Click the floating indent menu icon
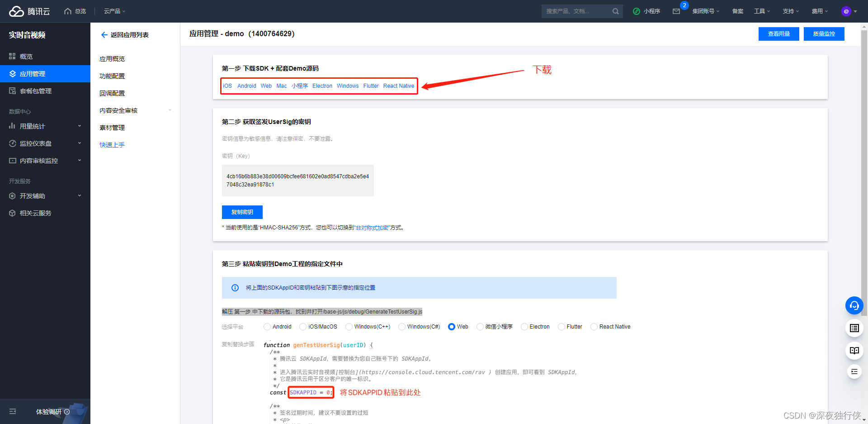Screen dimensions: 868x424 (854, 372)
